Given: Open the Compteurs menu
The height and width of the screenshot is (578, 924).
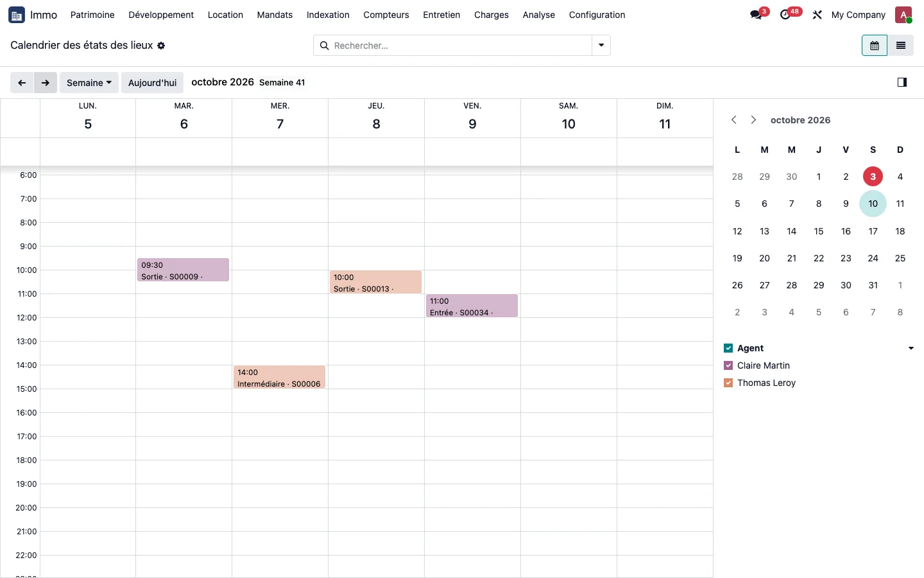Looking at the screenshot, I should (x=386, y=15).
